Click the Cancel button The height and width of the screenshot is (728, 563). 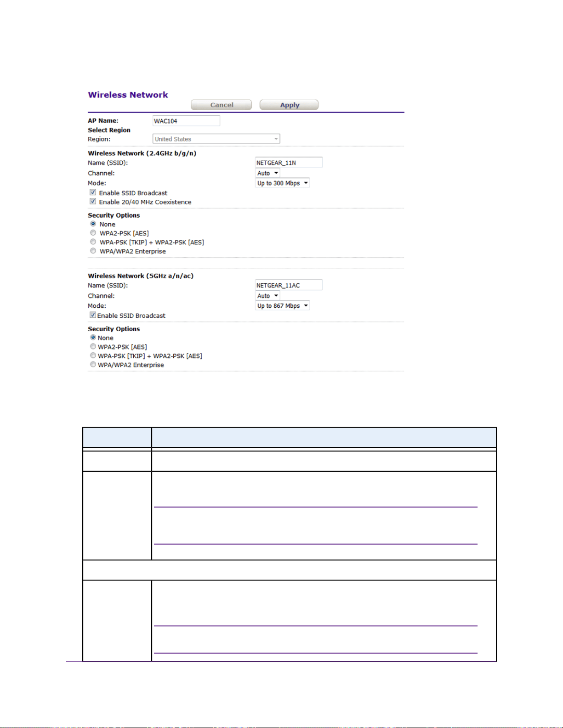pos(221,105)
